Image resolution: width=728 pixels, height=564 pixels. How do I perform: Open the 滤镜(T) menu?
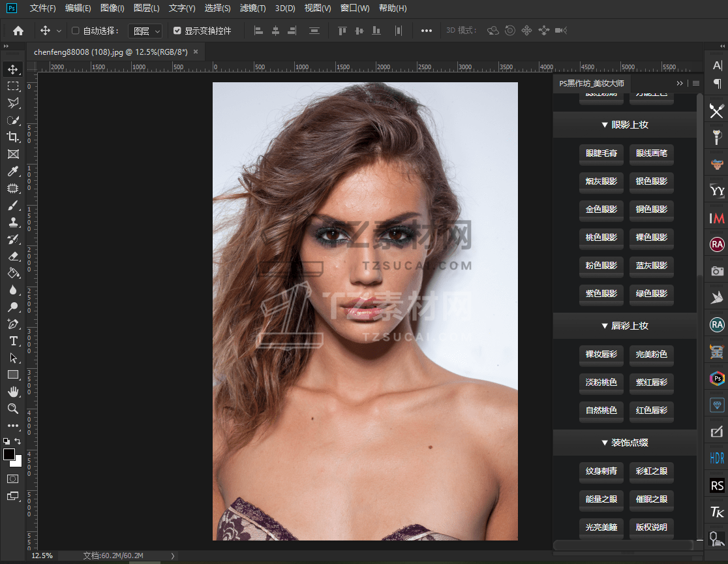click(252, 8)
